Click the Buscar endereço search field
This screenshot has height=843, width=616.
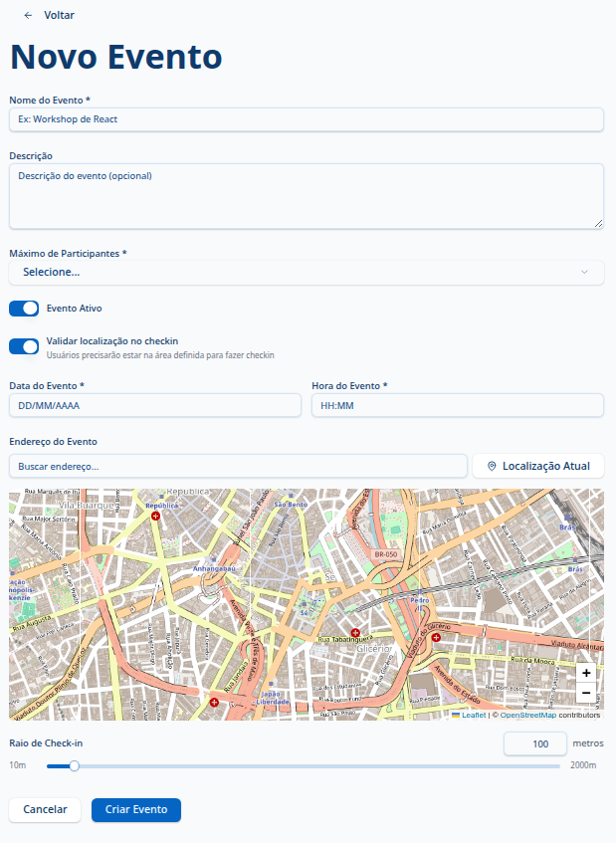click(x=238, y=466)
